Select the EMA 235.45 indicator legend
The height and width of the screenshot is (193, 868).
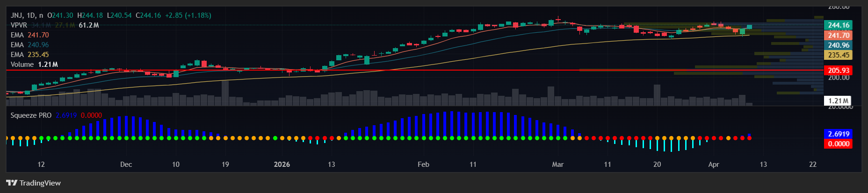pyautogui.click(x=30, y=55)
